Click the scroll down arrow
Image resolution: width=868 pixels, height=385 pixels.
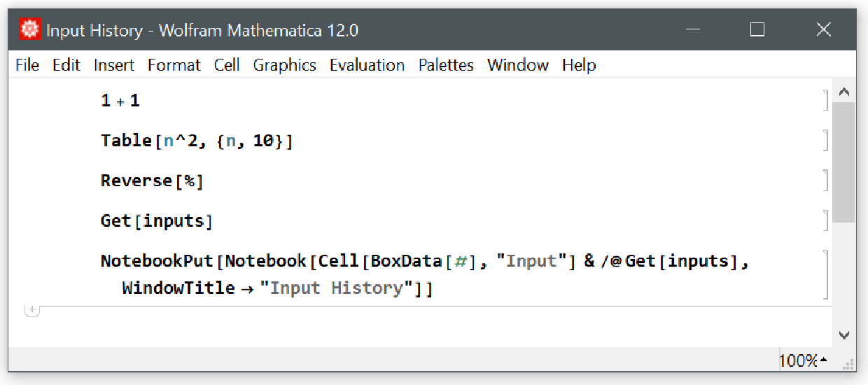(x=843, y=335)
